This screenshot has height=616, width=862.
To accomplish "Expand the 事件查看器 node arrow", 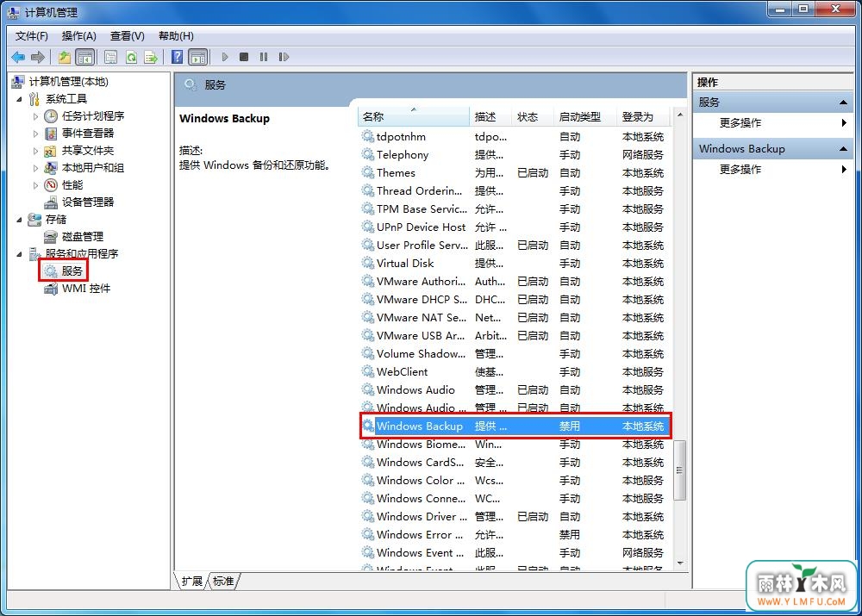I will [35, 133].
